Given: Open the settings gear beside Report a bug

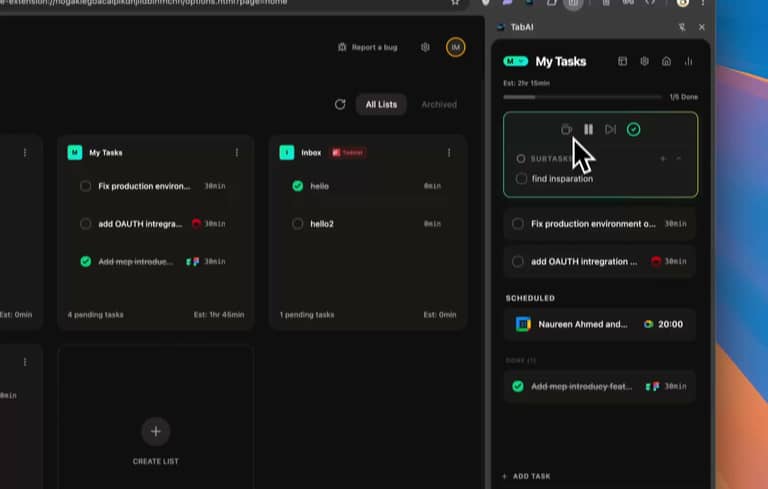Looking at the screenshot, I should [x=425, y=47].
